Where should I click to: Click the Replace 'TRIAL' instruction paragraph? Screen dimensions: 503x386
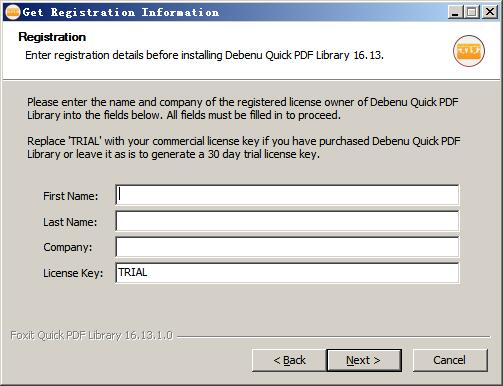pos(244,148)
